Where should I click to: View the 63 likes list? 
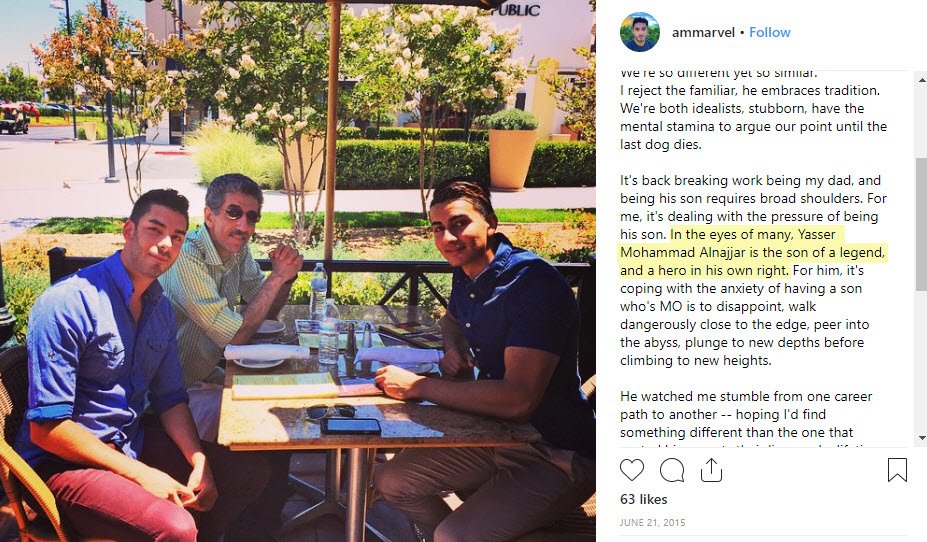(x=643, y=499)
